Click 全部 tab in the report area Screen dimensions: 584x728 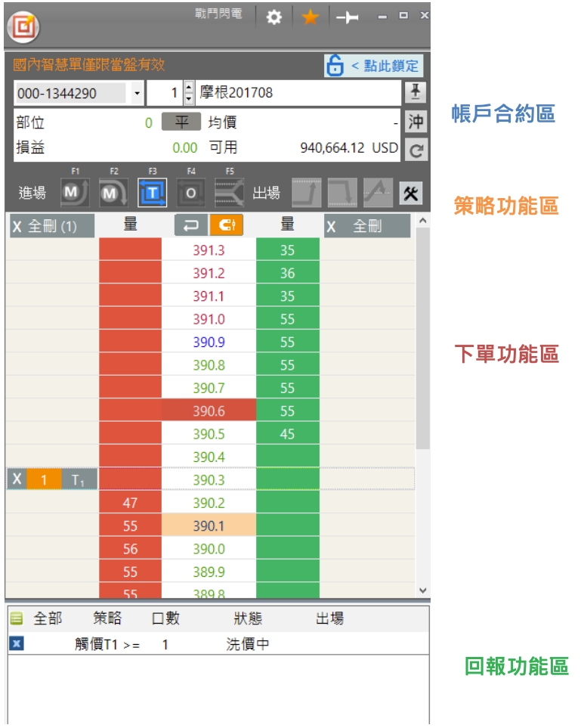47,618
